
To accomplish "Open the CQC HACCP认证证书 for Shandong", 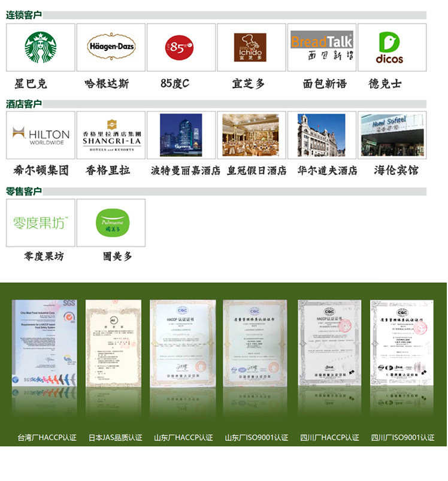I will coord(183,343).
